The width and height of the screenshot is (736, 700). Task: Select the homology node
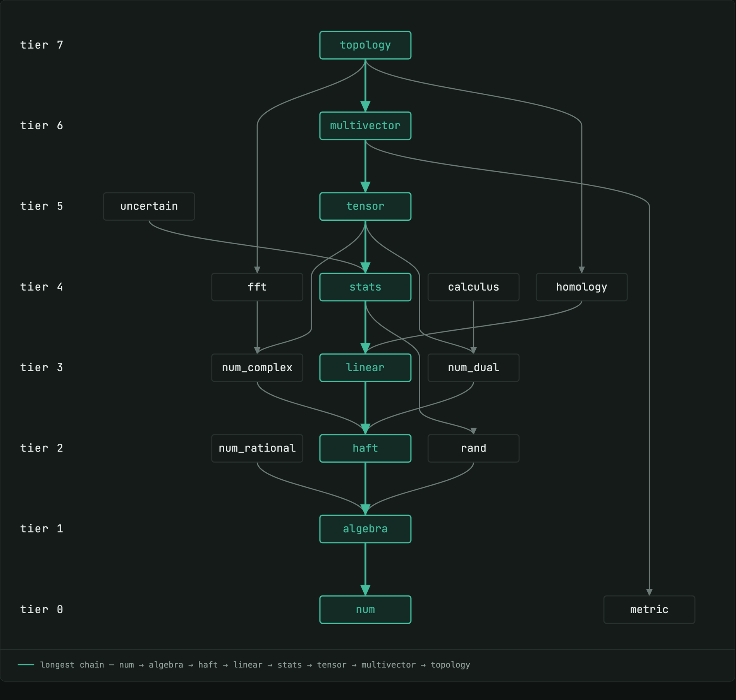click(581, 287)
